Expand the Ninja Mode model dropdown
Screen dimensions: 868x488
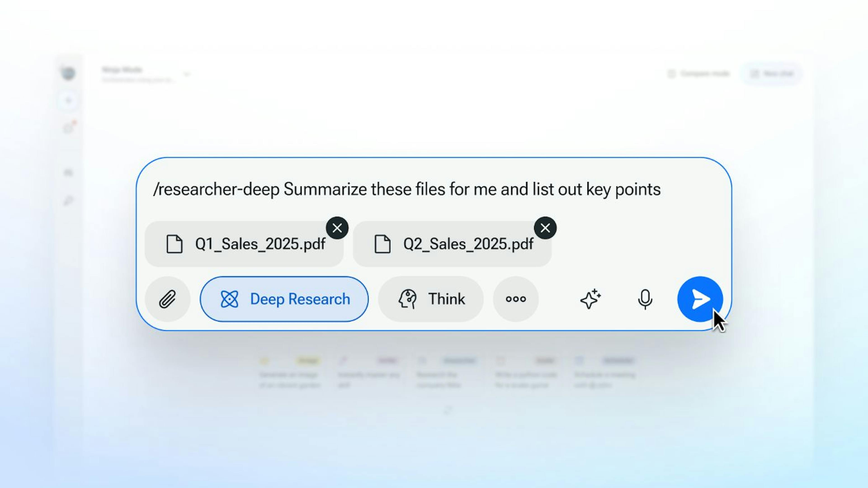click(187, 74)
